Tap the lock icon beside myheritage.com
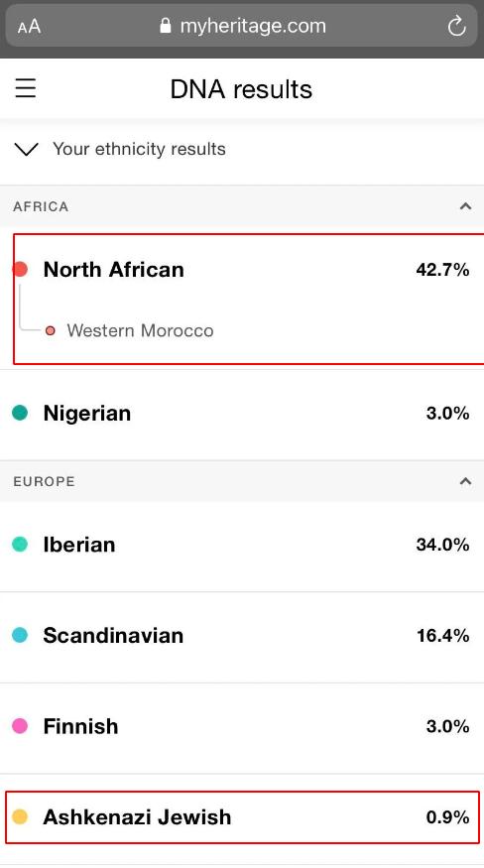Image resolution: width=484 pixels, height=868 pixels. (165, 26)
